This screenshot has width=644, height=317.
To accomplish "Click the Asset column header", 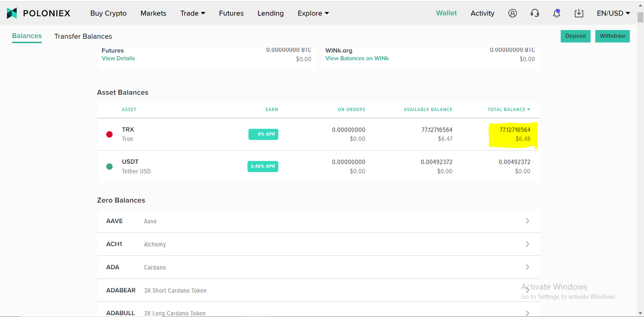I will (129, 110).
